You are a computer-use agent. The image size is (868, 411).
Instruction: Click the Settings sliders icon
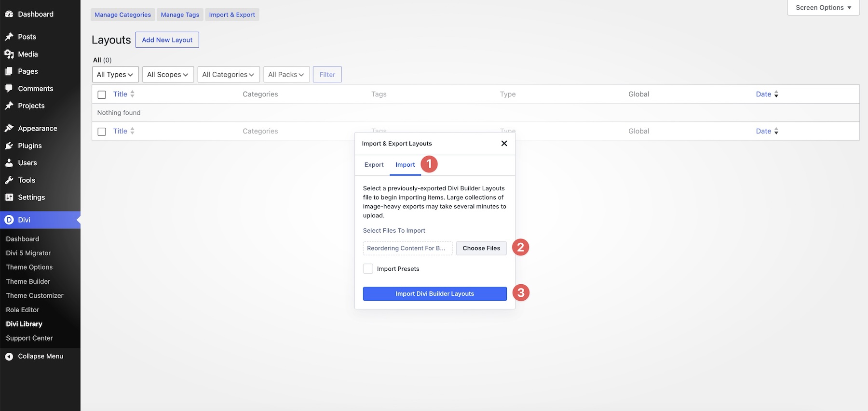(x=9, y=197)
